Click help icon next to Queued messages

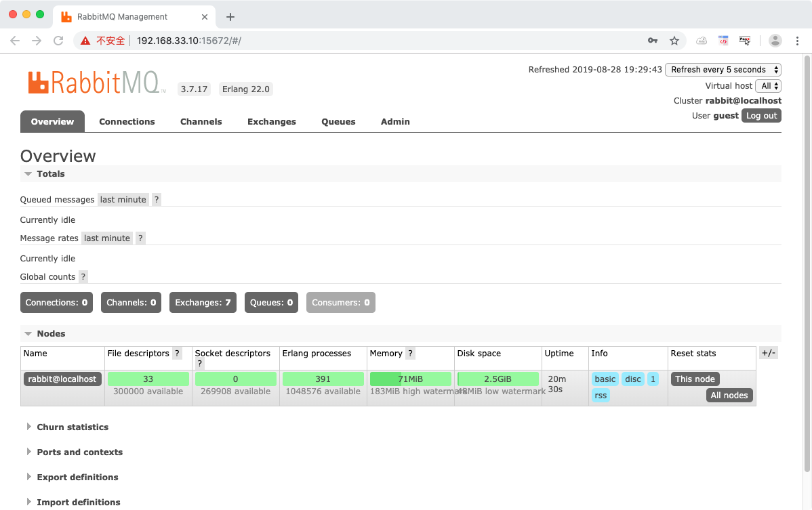pyautogui.click(x=157, y=200)
